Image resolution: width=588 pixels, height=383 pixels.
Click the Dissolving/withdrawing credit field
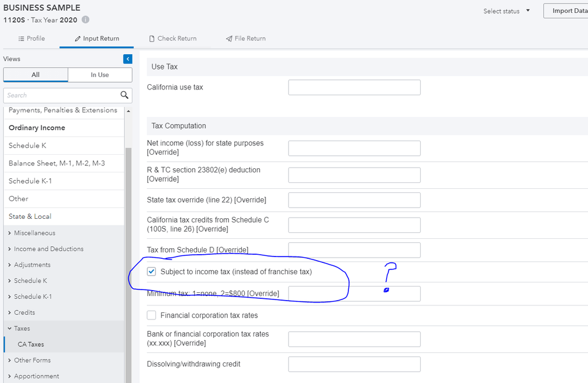(x=354, y=364)
